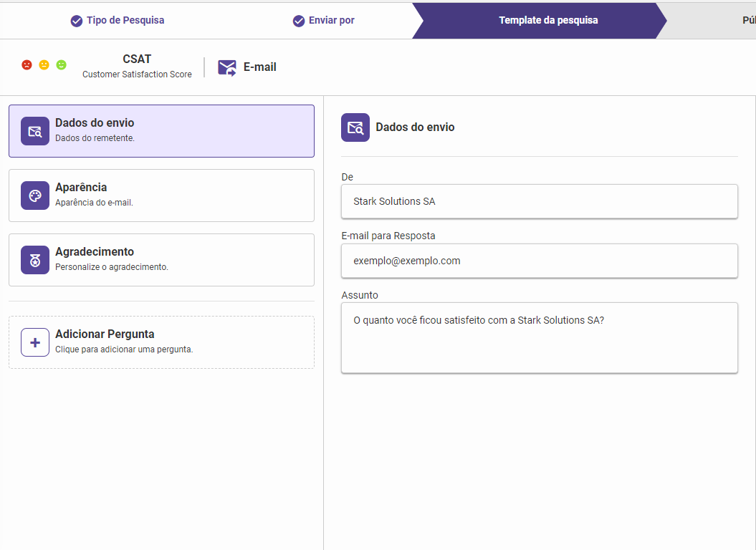This screenshot has height=550, width=756.
Task: Go to the Tipo de Pesquisa step
Action: tap(125, 20)
